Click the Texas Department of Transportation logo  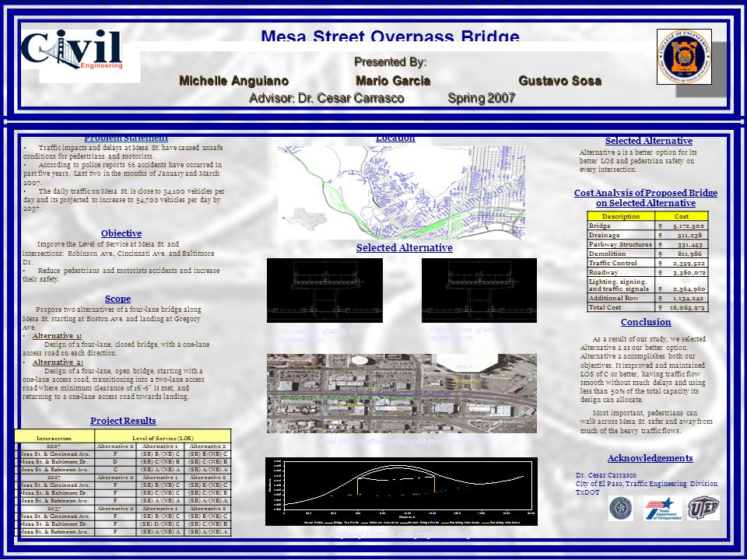[663, 509]
